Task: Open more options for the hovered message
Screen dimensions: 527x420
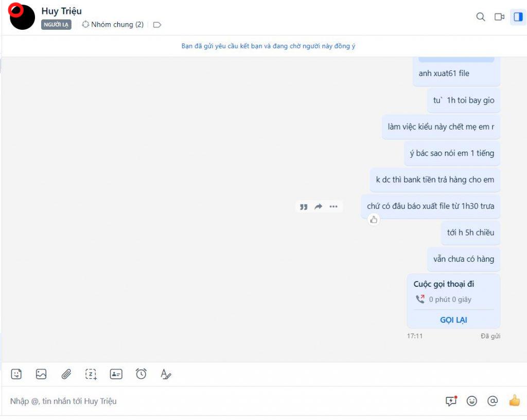Action: tap(333, 207)
